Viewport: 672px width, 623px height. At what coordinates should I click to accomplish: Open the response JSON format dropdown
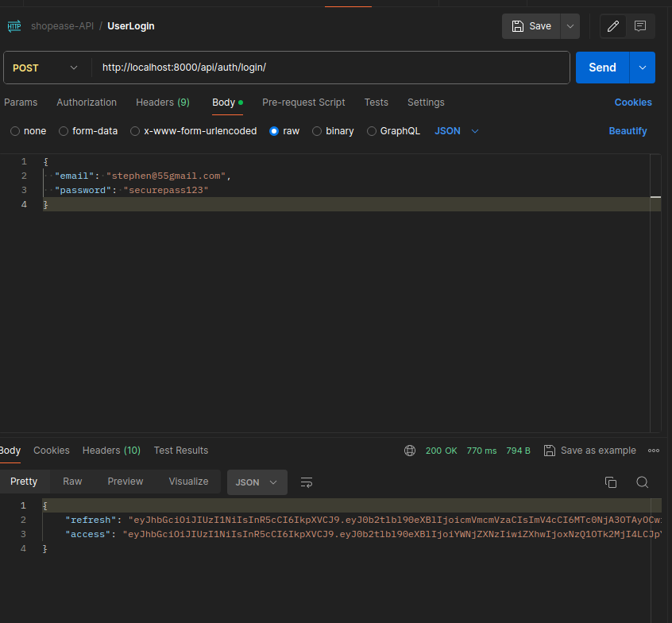(257, 482)
